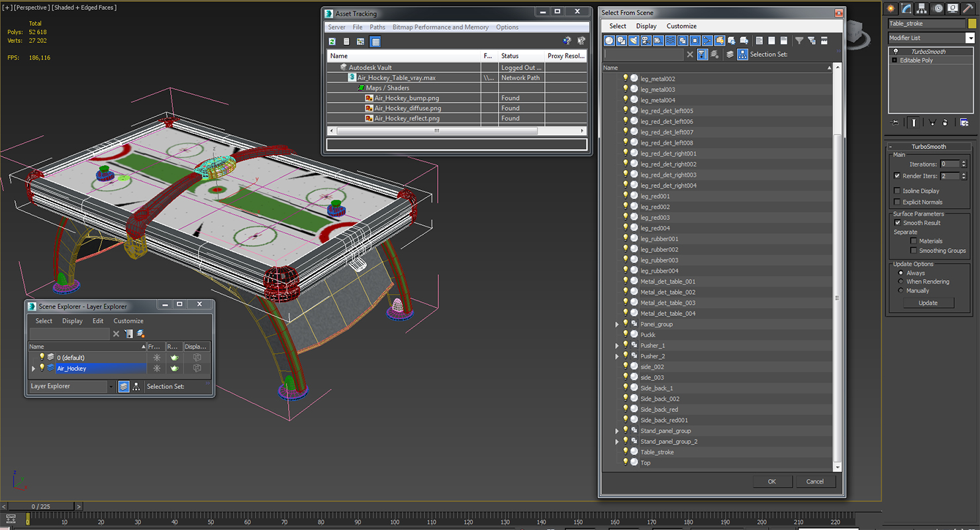Toggle Smooth Result checkbox
The width and height of the screenshot is (980, 530).
click(x=897, y=223)
